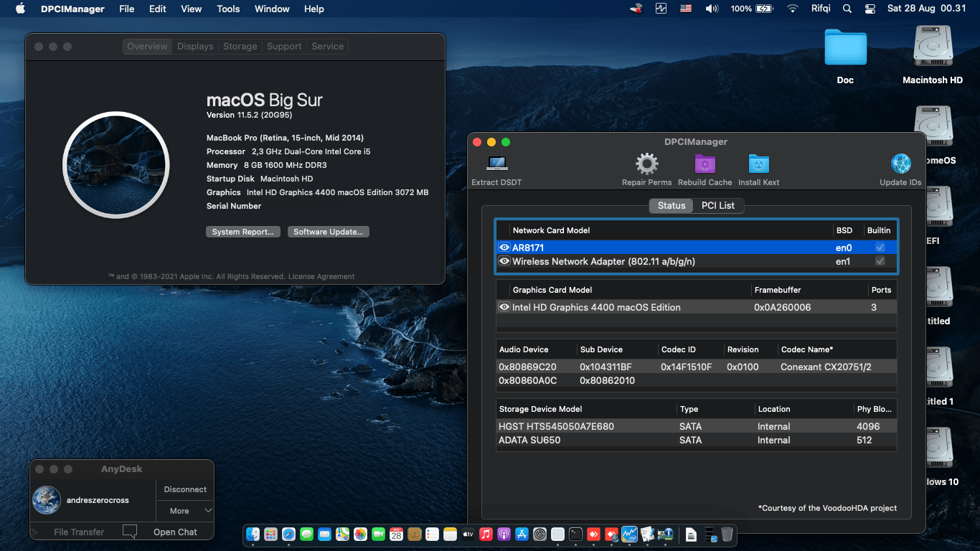Image resolution: width=980 pixels, height=551 pixels.
Task: Click Open Chat in AnyDesk
Action: coord(175,532)
